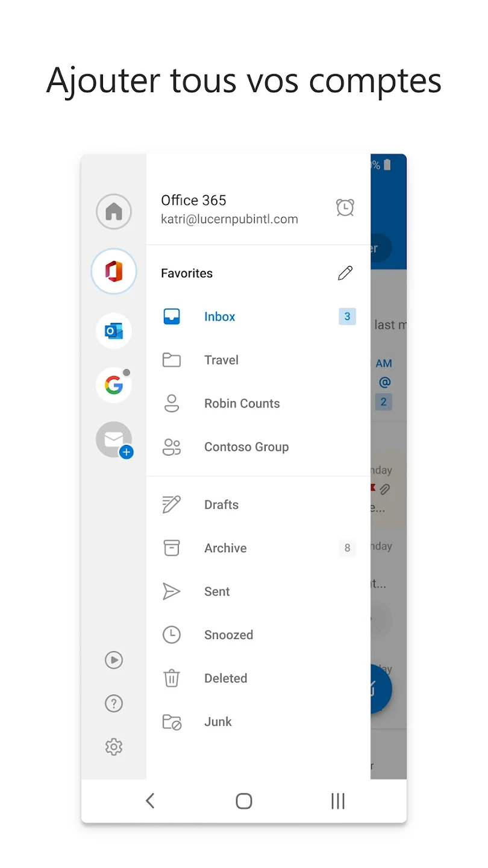This screenshot has height=868, width=488.
Task: Open the Do Not Disturb alarm icon
Action: [x=345, y=207]
